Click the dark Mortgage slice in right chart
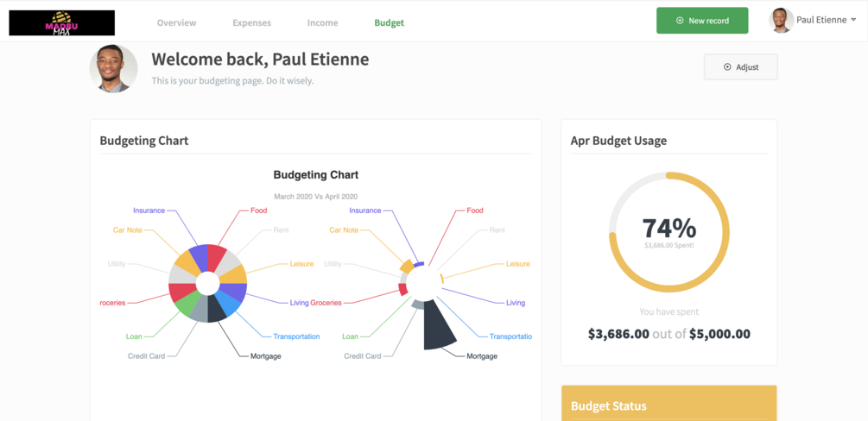The height and width of the screenshot is (421, 868). point(438,328)
